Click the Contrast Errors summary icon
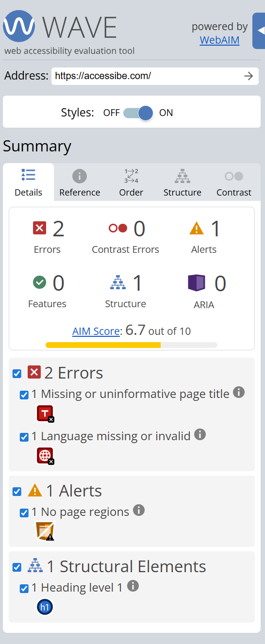Viewport: 265px width, 644px height. pos(118,228)
